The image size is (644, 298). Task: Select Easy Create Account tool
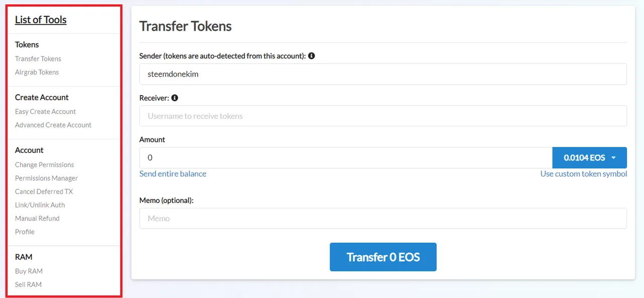[x=45, y=112]
